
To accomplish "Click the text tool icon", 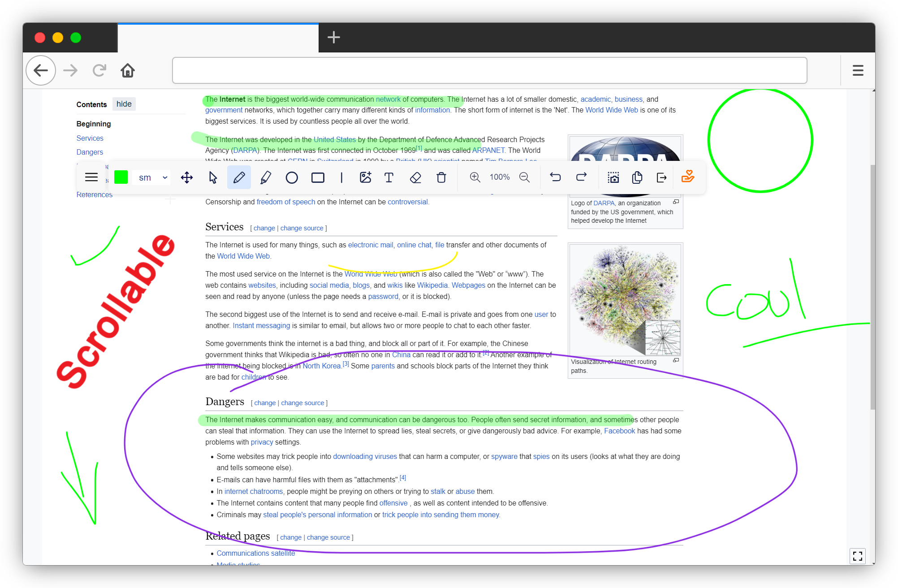I will point(389,177).
